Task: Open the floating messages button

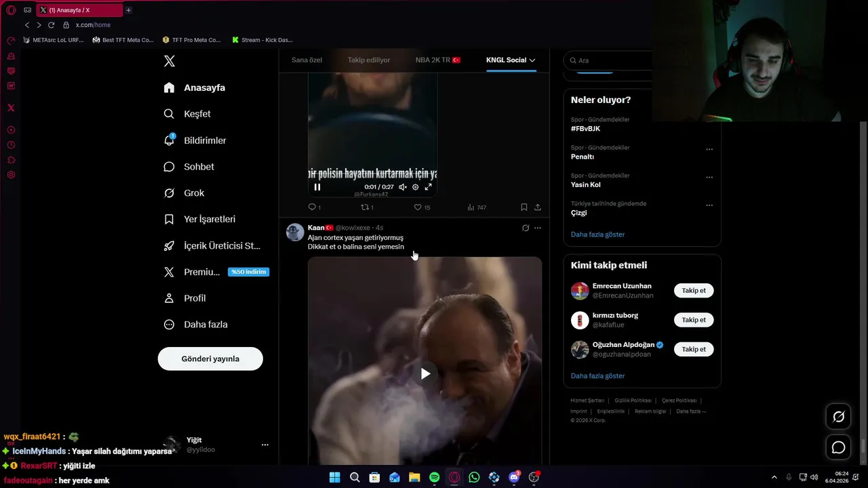Action: [x=839, y=447]
